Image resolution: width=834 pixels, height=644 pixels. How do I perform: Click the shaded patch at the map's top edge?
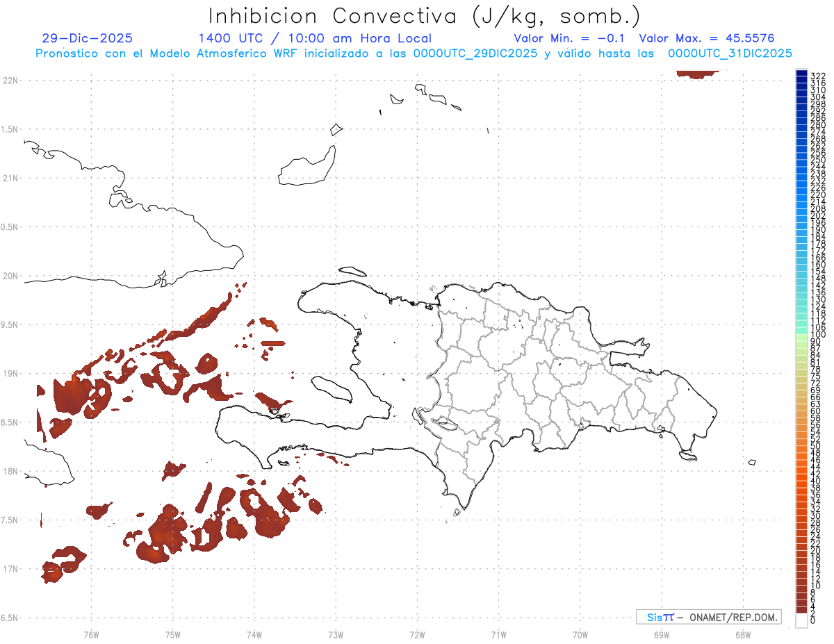(698, 74)
